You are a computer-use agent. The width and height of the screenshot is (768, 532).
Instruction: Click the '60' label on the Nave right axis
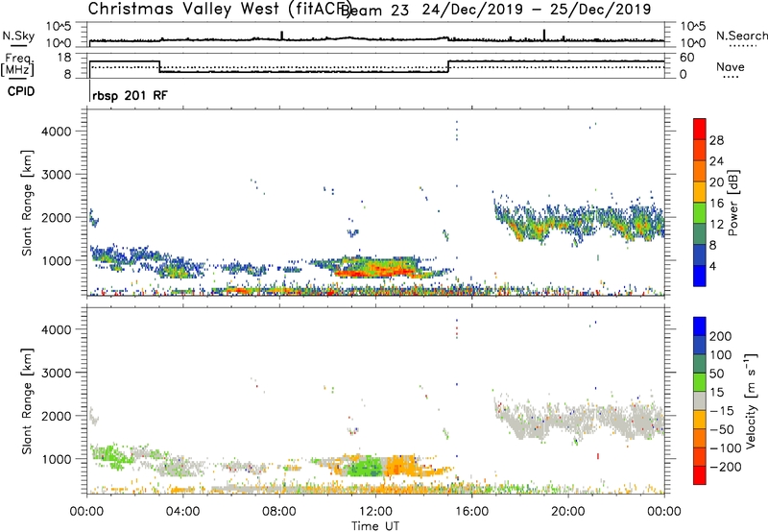point(687,58)
